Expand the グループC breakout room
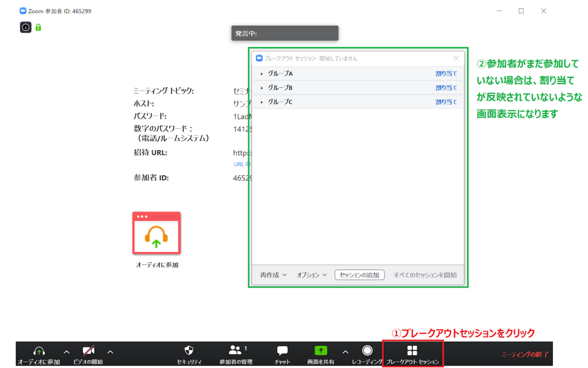This screenshot has height=368, width=588. click(x=262, y=102)
